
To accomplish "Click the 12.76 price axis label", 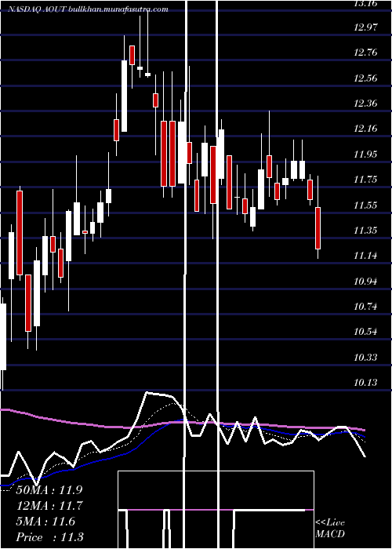I will 365,53.
